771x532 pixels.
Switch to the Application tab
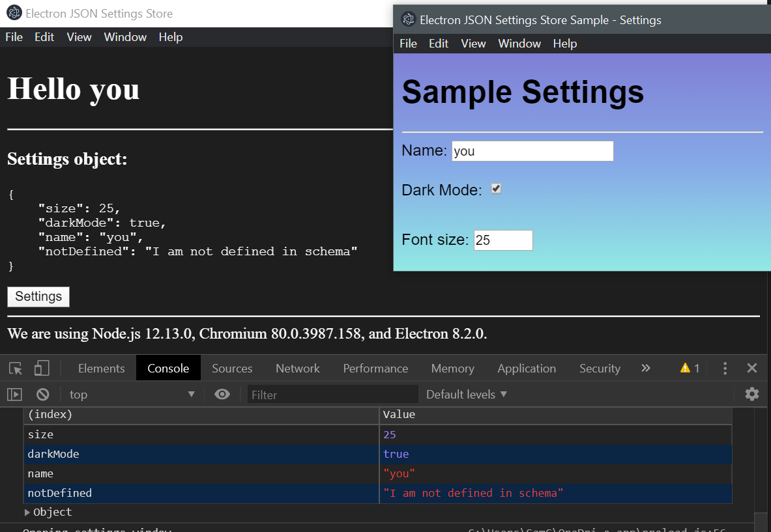[527, 369]
